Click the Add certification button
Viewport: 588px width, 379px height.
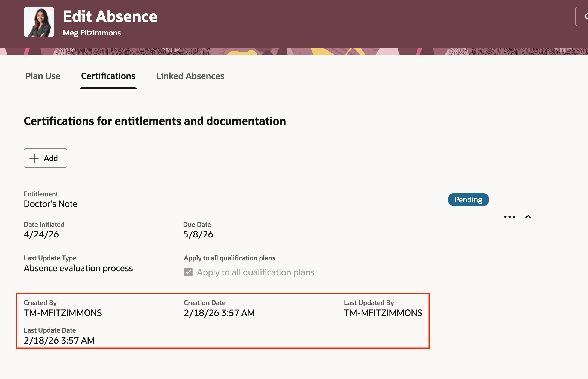pyautogui.click(x=46, y=158)
